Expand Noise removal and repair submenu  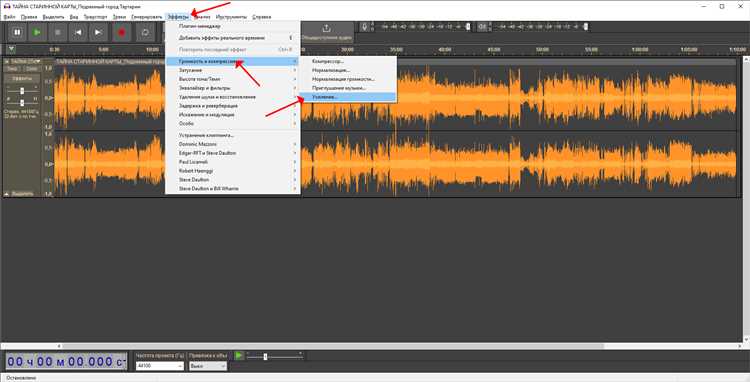pyautogui.click(x=233, y=97)
